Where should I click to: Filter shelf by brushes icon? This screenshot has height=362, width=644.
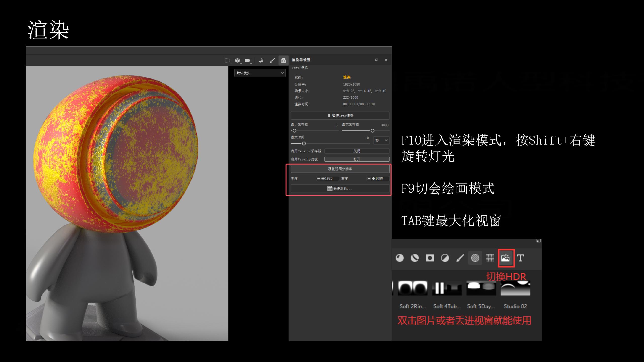tap(460, 258)
